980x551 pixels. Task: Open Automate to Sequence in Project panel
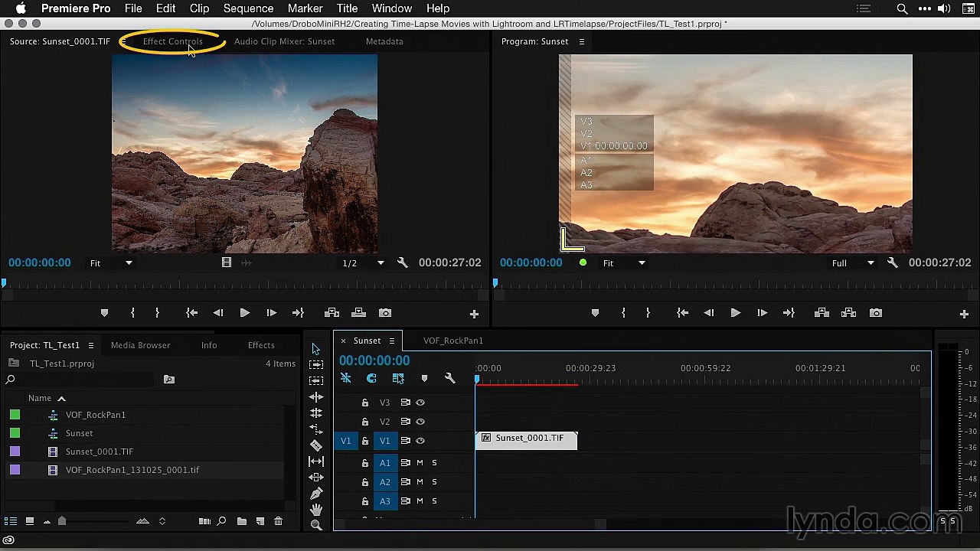pyautogui.click(x=204, y=521)
